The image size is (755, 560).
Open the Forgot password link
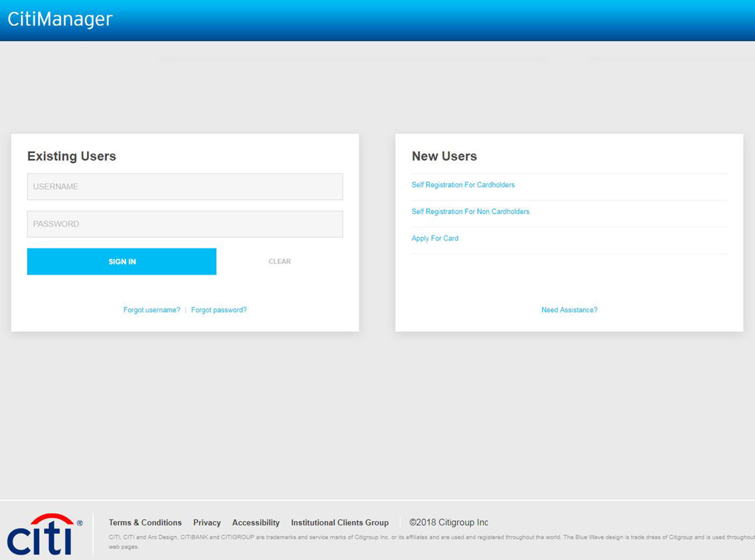coord(219,310)
